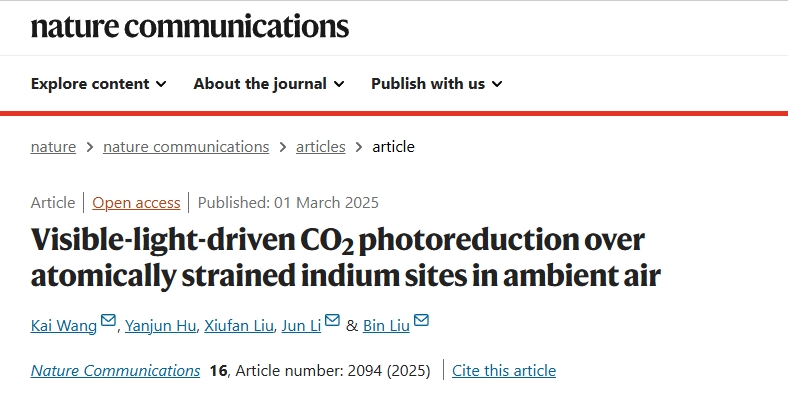Navigate to the articles breadcrumb link
788x398 pixels.
(x=321, y=147)
